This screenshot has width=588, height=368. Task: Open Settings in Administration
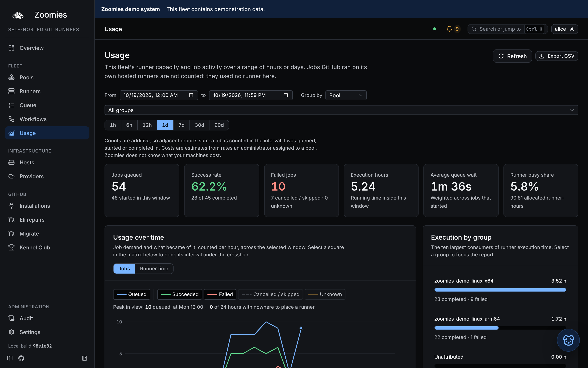(x=47, y=332)
